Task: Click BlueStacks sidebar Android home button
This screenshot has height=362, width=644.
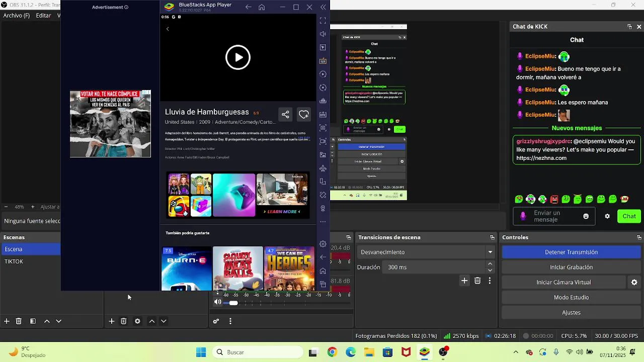Action: (323, 271)
